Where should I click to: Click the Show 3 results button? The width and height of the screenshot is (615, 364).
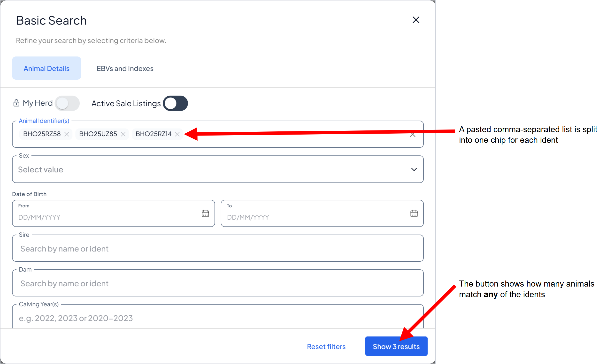point(396,346)
